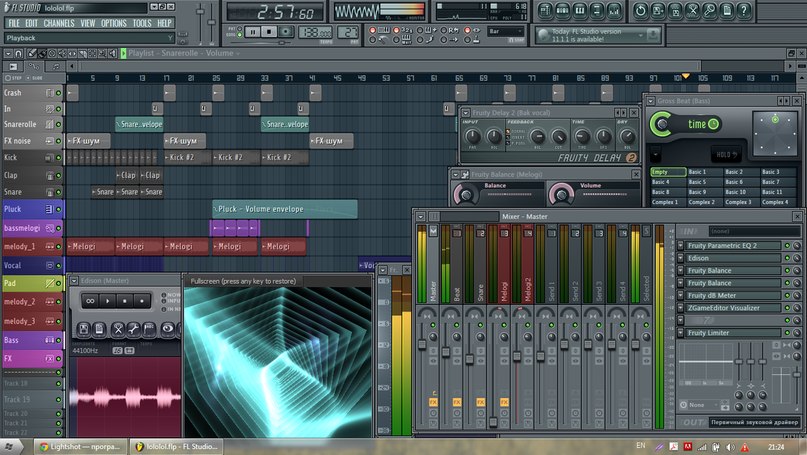Mute the Snarerolle playlist track
This screenshot has height=455, width=807.
pos(59,125)
